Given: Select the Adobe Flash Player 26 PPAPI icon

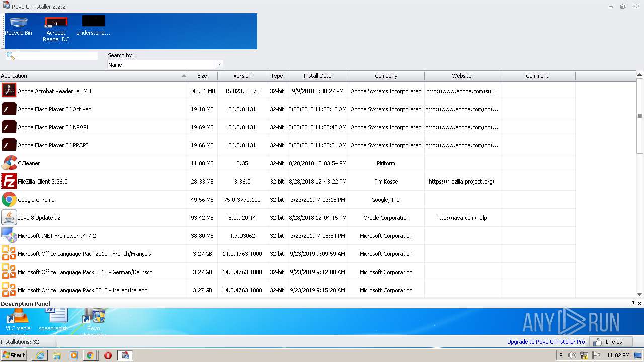Looking at the screenshot, I should tap(9, 145).
